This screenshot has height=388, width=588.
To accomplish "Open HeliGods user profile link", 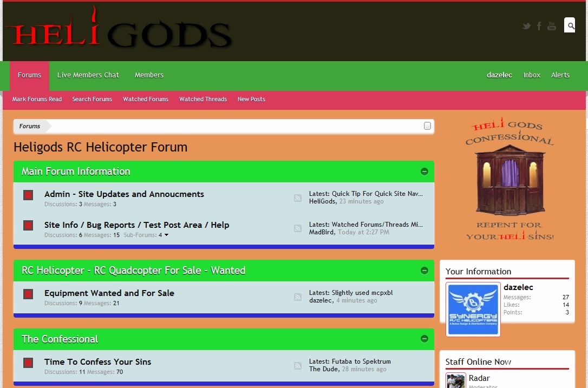I will tap(322, 201).
